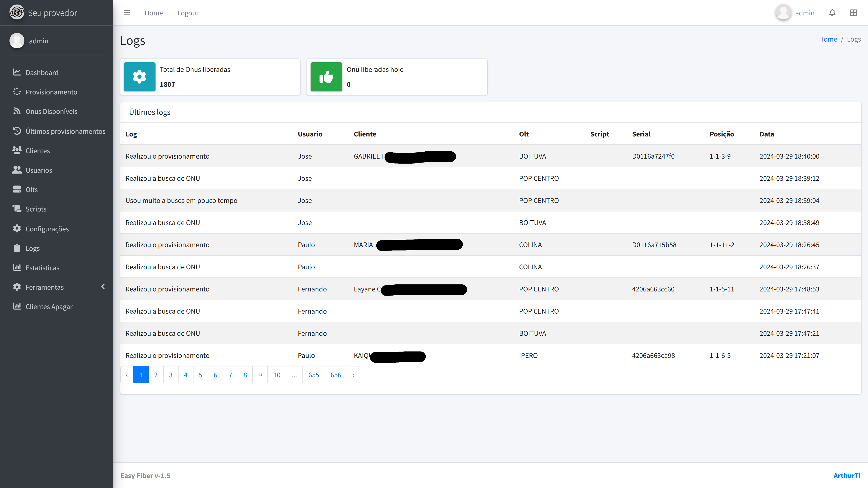Click the Seu provedor brand text
The image size is (868, 488).
pos(53,13)
